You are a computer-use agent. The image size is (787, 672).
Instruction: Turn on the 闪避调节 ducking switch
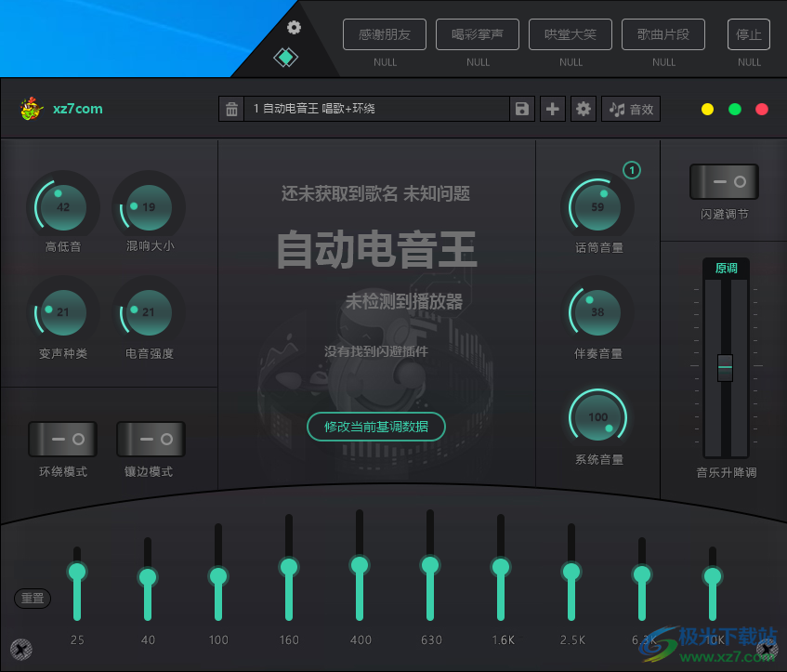pos(724,181)
